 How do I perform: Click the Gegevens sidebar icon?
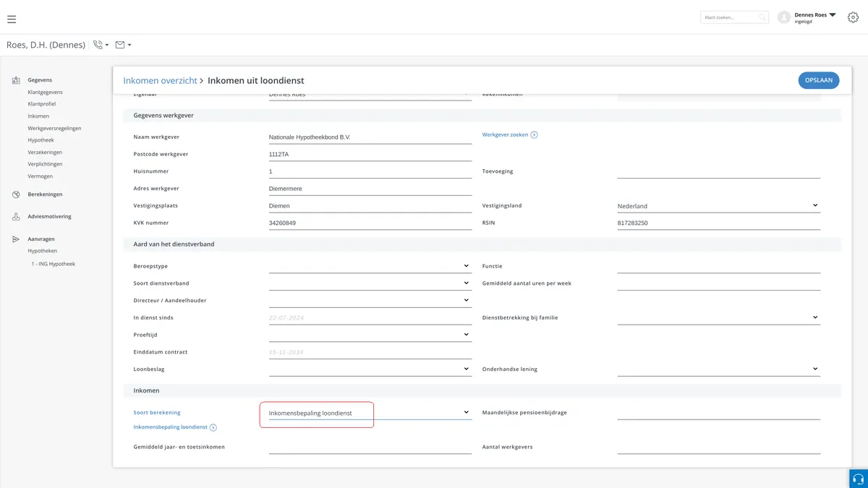16,80
